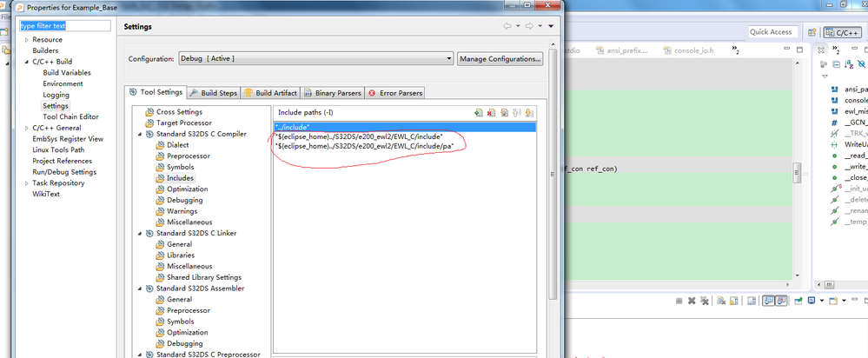This screenshot has width=868, height=358.
Task: Expand the C/C++ General tree node
Action: click(x=27, y=129)
